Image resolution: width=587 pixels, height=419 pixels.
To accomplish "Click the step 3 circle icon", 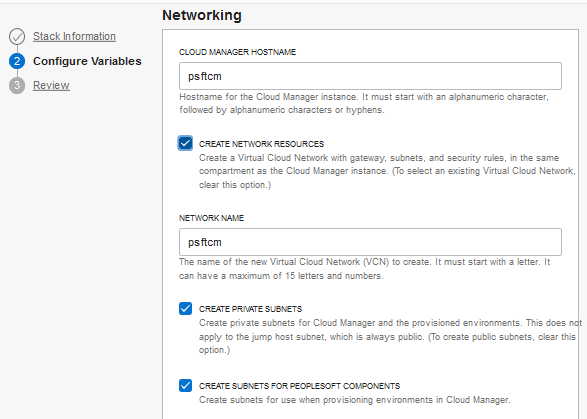I will coord(17,85).
